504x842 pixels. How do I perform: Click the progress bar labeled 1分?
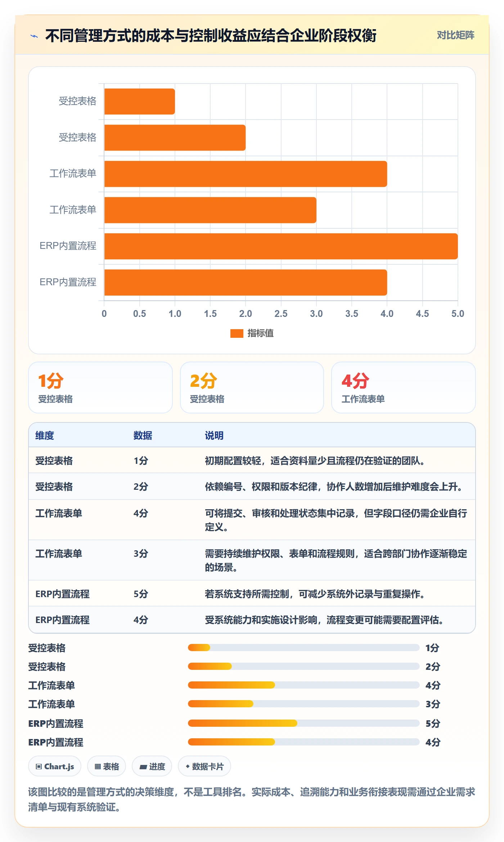tap(303, 648)
